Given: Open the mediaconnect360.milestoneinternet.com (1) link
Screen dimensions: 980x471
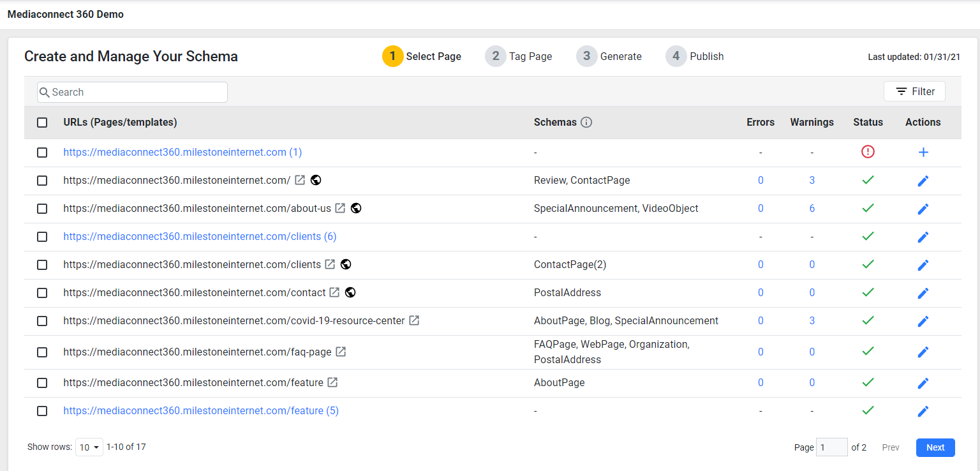Looking at the screenshot, I should (x=182, y=152).
